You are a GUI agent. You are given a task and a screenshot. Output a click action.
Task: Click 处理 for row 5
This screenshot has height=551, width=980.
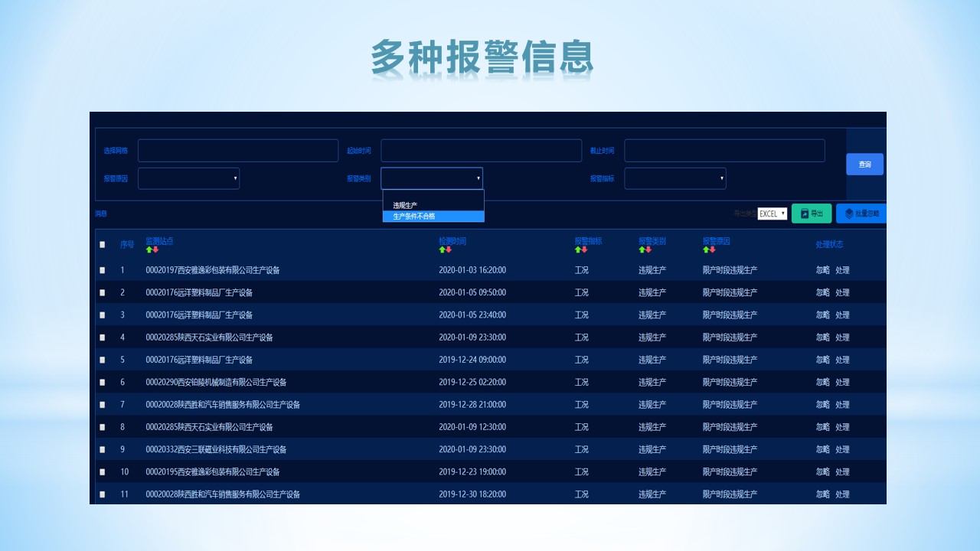coord(842,360)
